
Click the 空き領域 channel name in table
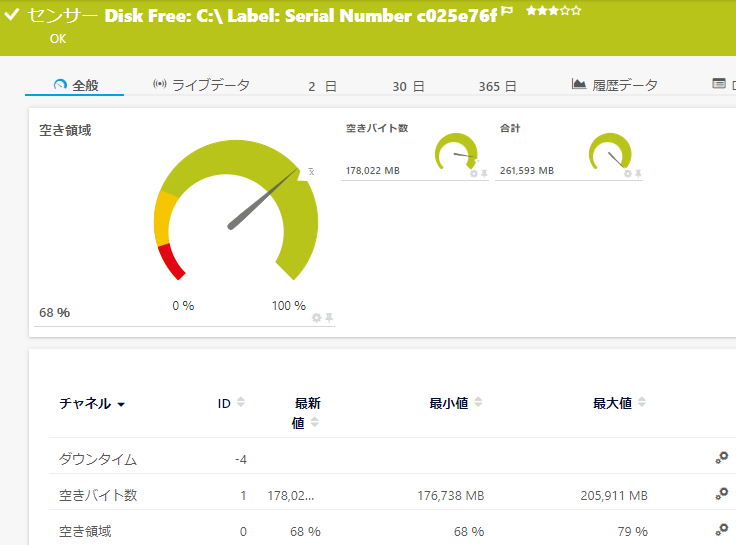85,531
